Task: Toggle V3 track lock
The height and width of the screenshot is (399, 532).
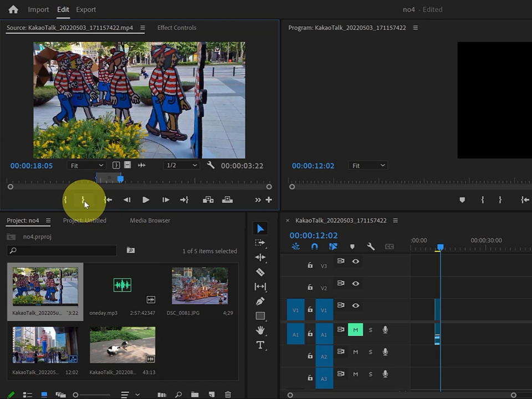Action: pyautogui.click(x=310, y=265)
